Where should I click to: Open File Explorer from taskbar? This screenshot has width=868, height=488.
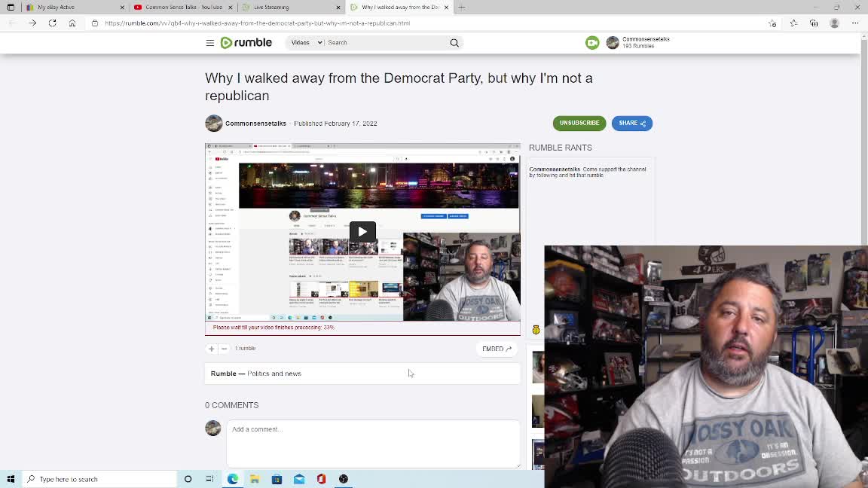(255, 479)
